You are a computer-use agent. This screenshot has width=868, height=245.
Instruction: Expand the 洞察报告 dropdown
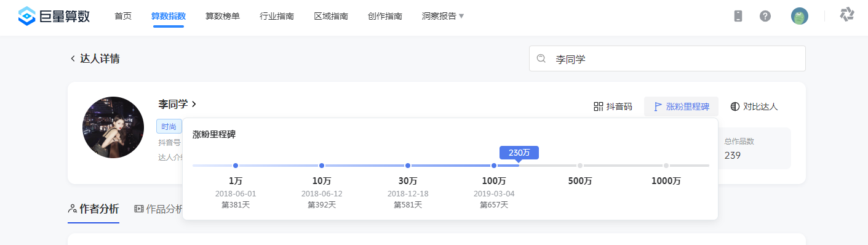443,16
